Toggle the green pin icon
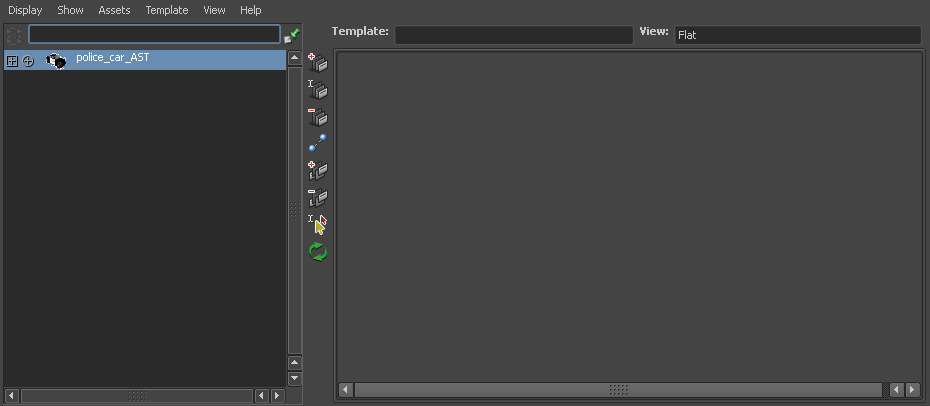This screenshot has width=930, height=406. point(292,36)
